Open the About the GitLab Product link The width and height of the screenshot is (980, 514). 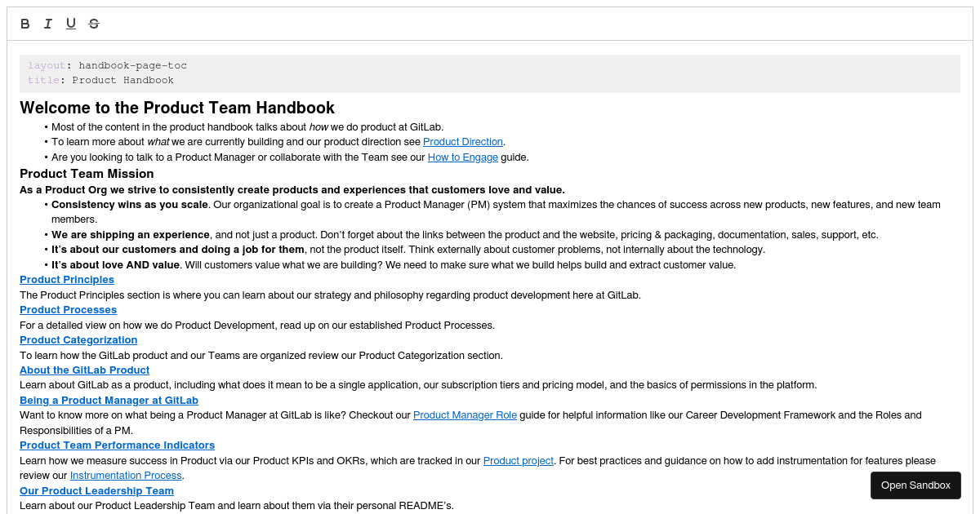(84, 370)
